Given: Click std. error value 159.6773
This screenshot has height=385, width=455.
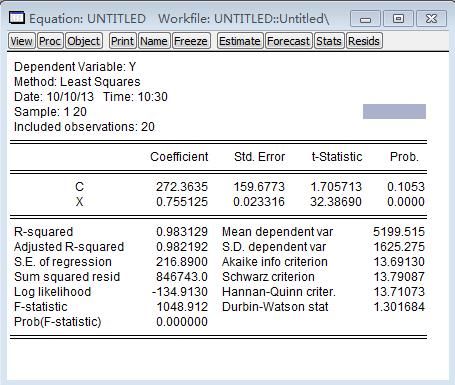Looking at the screenshot, I should pos(259,187).
